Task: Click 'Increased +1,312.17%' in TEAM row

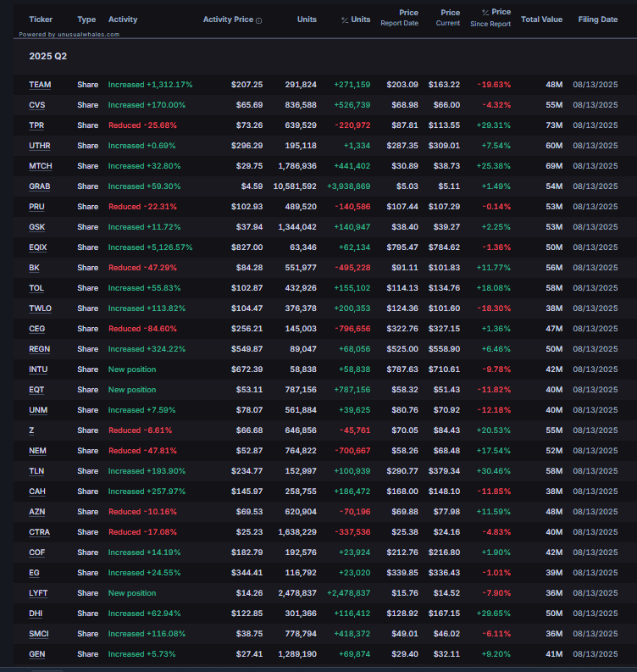Action: coord(150,85)
